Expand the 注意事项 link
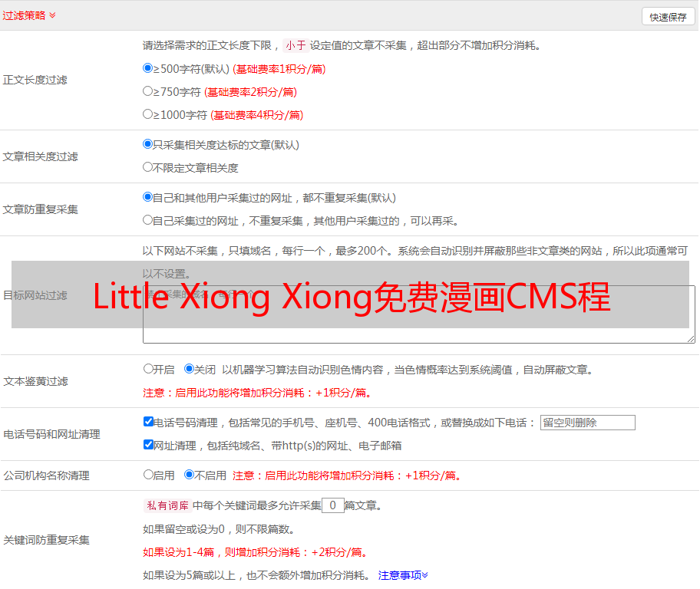Image resolution: width=700 pixels, height=589 pixels. 403,575
